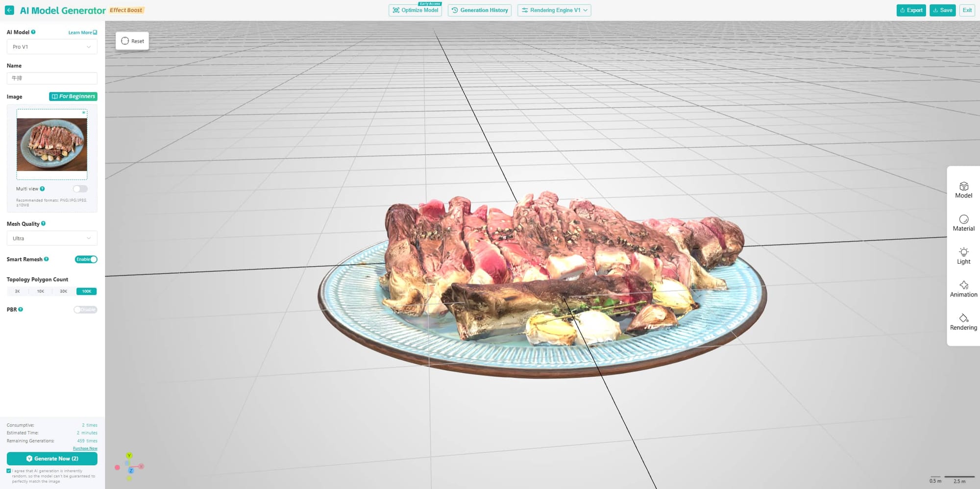Select 10K topology polygon count
The image size is (980, 489).
coord(41,291)
